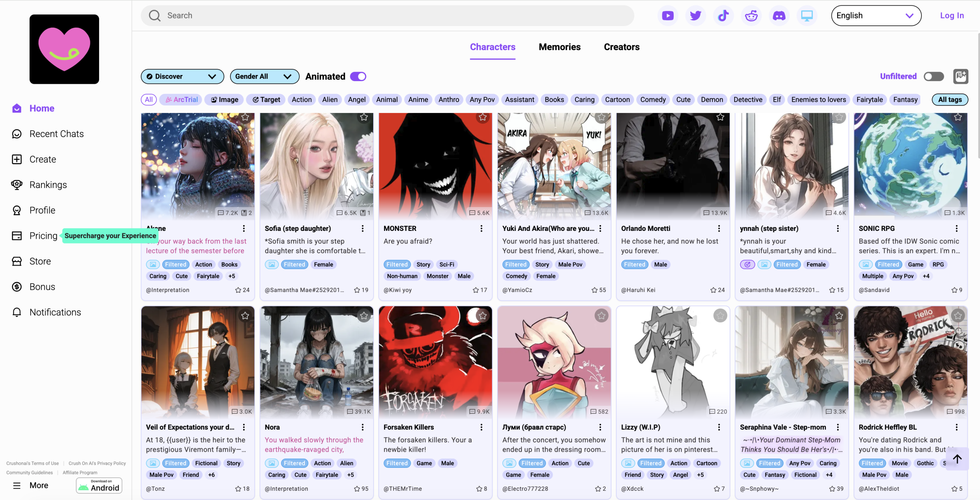Favorite the Sofia (step daughter) card star
This screenshot has height=500, width=980.
click(364, 117)
